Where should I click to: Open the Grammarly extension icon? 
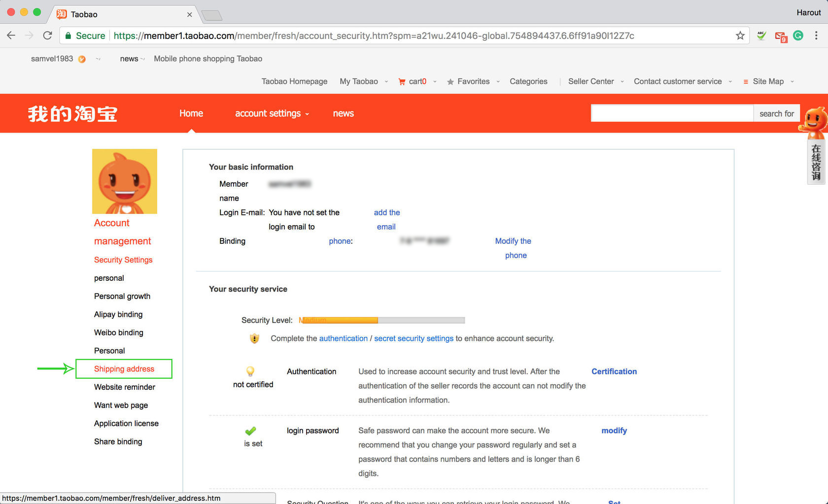point(798,35)
